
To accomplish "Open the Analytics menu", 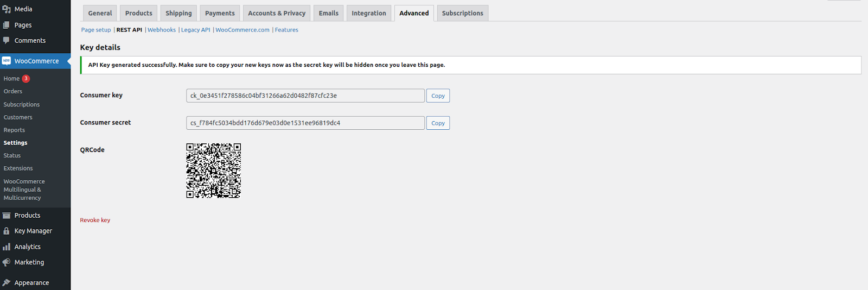I will tap(27, 247).
